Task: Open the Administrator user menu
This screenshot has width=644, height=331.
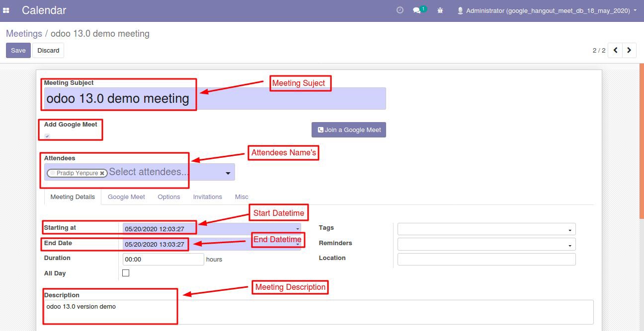Action: pyautogui.click(x=547, y=10)
